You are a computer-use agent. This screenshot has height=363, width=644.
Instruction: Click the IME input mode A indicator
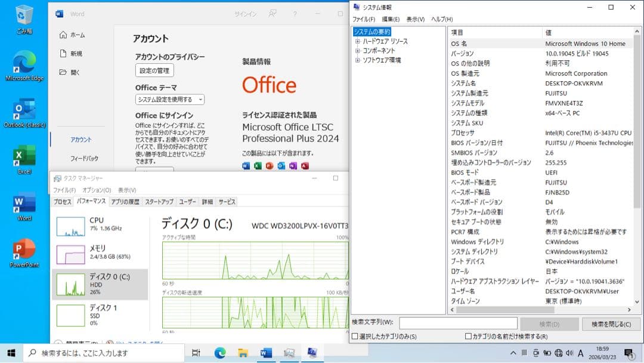tap(580, 353)
